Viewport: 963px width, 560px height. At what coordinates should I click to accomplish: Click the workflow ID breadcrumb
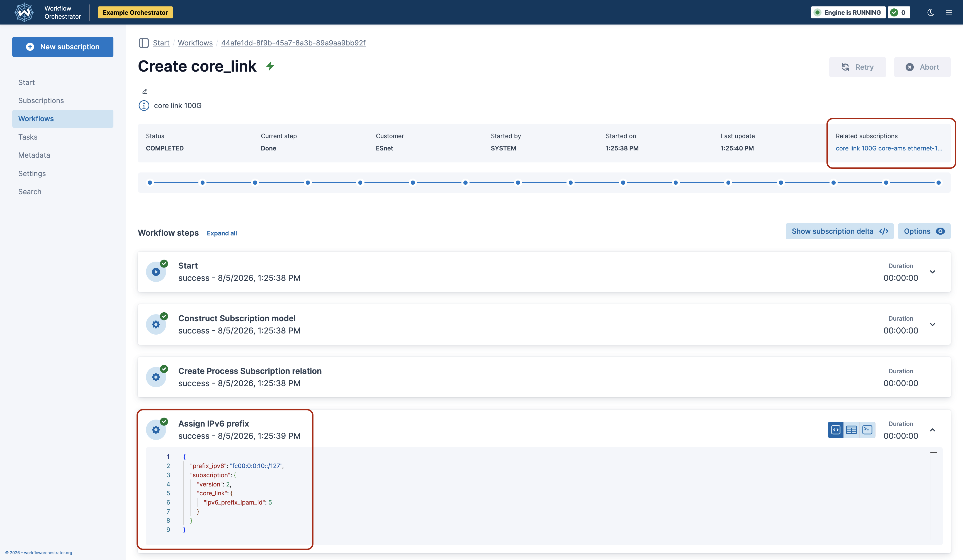point(293,43)
